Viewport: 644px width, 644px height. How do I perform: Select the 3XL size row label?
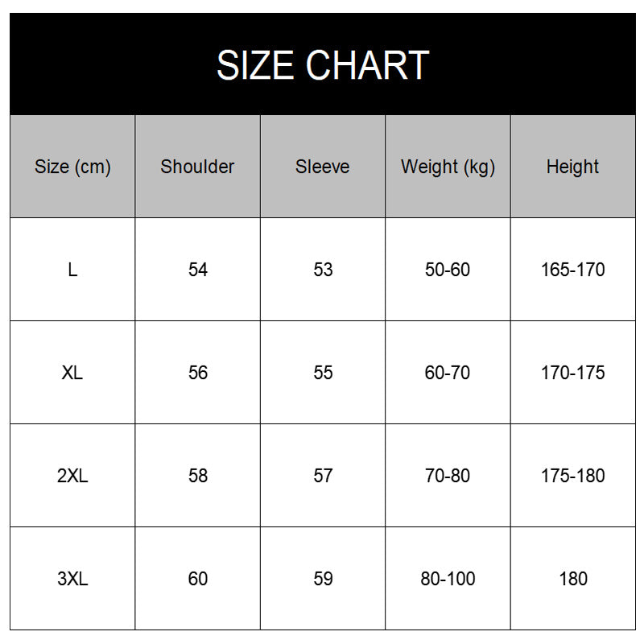point(72,579)
